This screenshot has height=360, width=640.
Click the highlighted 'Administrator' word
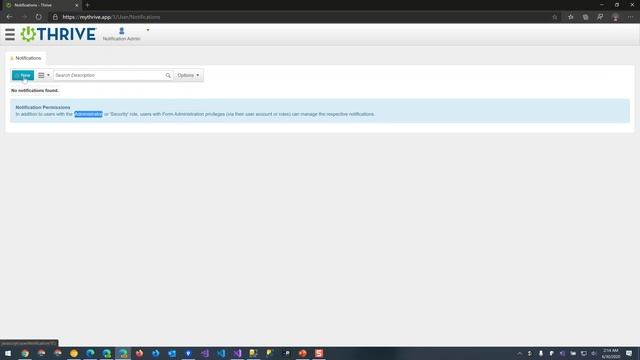(x=88, y=114)
